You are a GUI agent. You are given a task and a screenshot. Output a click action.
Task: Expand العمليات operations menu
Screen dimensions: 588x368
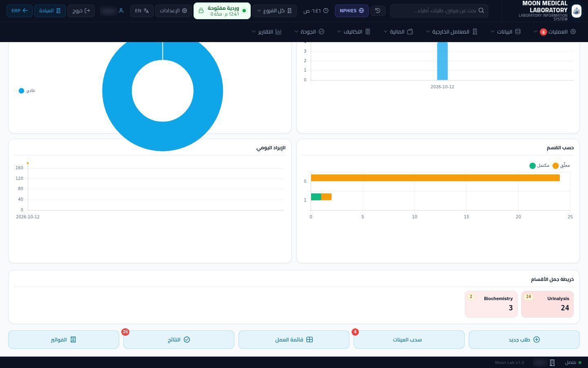click(555, 31)
